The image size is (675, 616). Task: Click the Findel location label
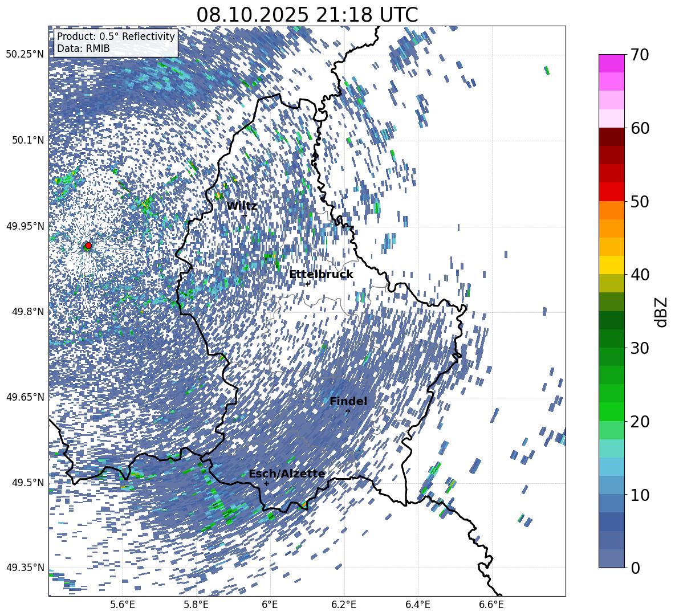(x=348, y=401)
